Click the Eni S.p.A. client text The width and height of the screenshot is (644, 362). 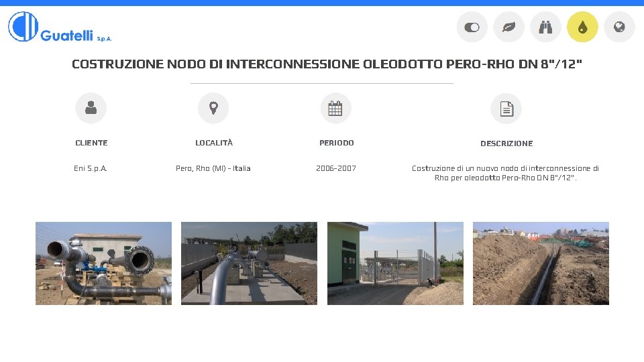point(91,168)
